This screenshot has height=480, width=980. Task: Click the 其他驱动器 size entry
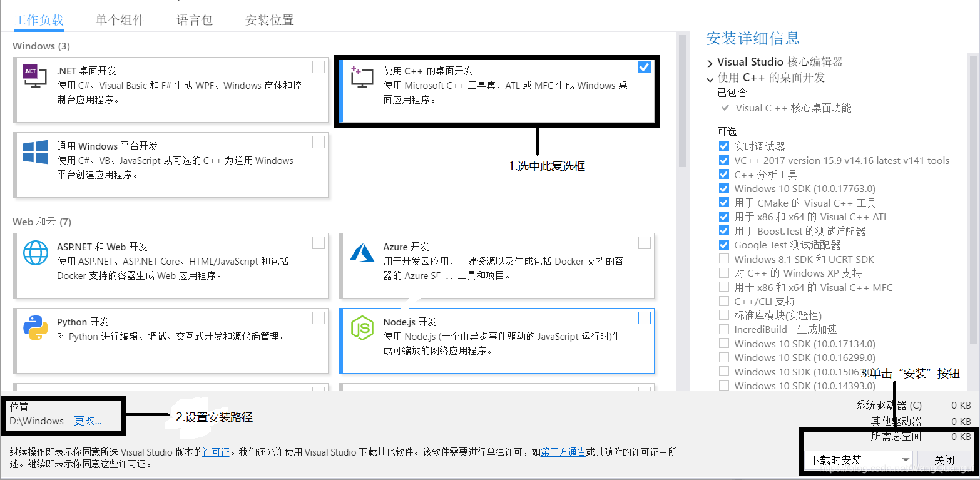pyautogui.click(x=921, y=422)
